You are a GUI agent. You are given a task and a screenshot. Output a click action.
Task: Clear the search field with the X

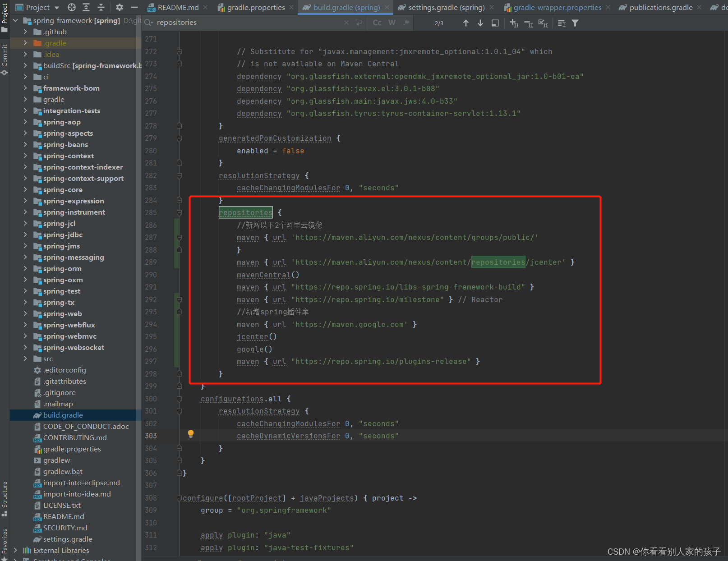(346, 23)
